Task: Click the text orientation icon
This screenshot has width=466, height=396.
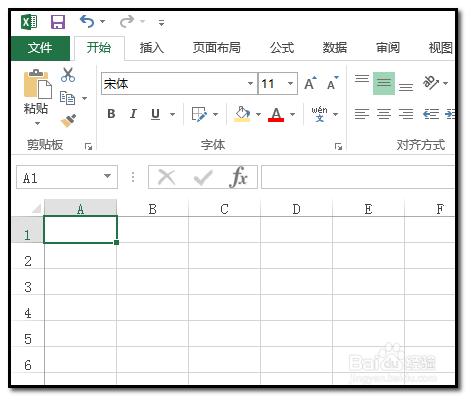Action: pos(430,83)
